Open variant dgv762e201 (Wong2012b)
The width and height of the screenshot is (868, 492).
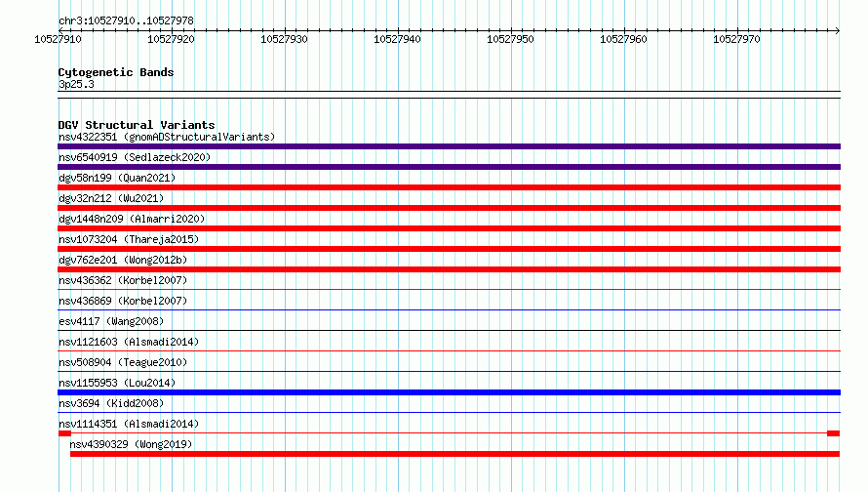click(x=123, y=260)
